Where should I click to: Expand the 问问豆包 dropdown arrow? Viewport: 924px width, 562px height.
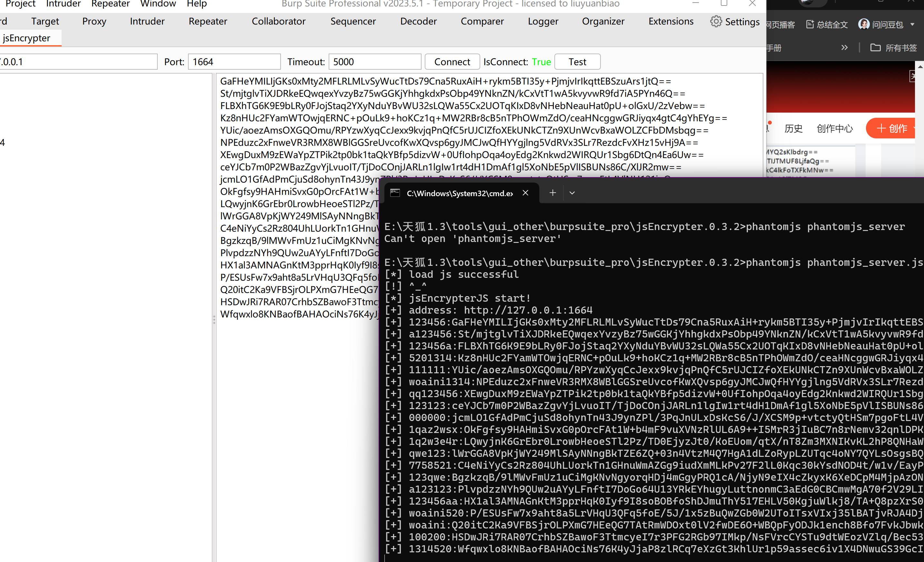click(x=912, y=25)
